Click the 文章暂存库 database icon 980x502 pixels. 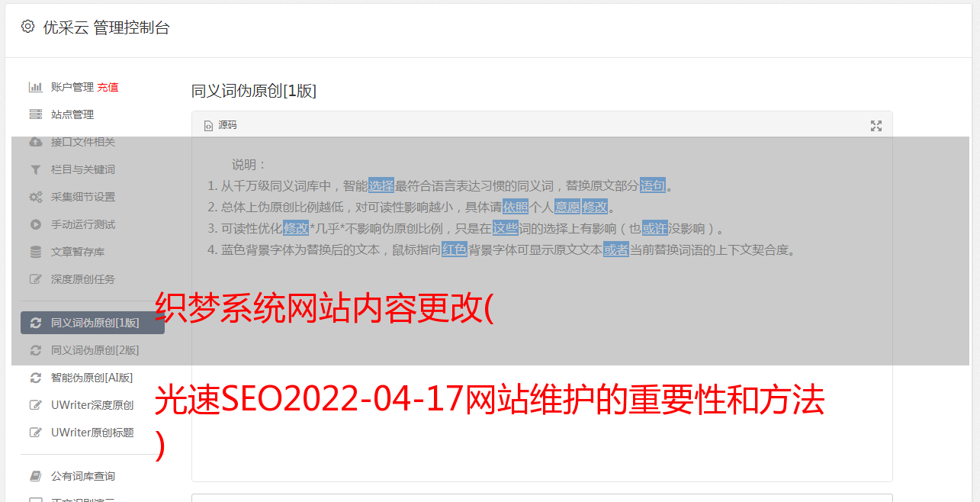pyautogui.click(x=35, y=252)
